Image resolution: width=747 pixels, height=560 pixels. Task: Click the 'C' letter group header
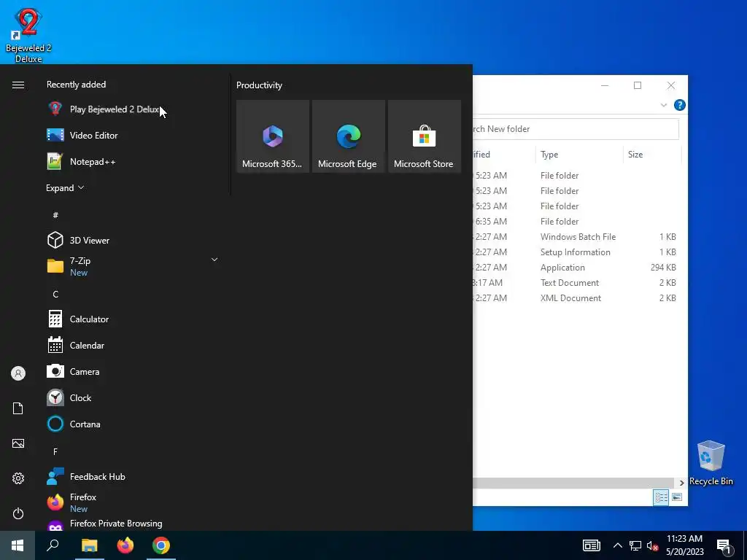[55, 295]
